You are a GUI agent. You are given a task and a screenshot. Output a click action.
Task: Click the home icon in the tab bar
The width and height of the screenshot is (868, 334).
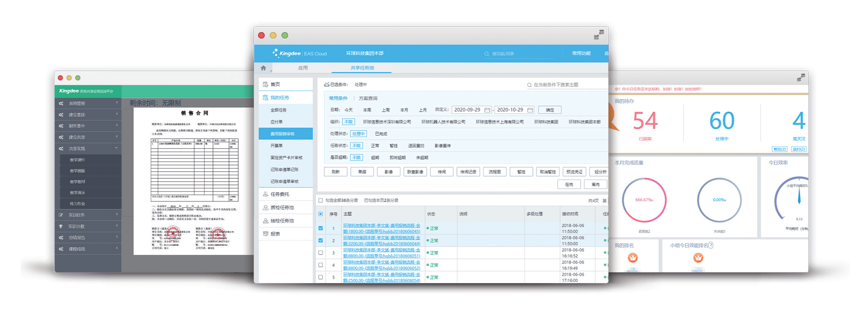[263, 68]
